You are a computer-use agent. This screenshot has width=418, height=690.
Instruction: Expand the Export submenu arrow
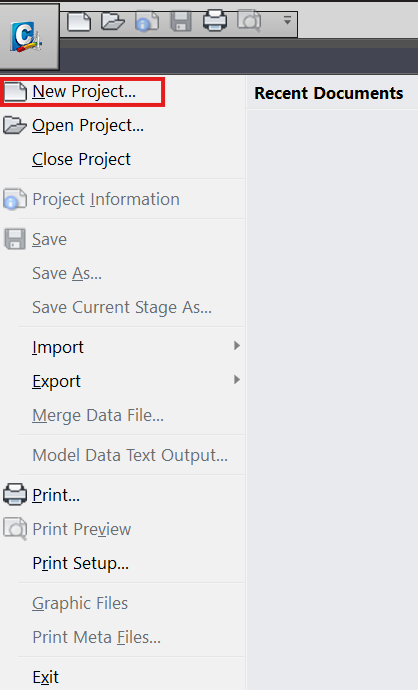[x=237, y=380]
